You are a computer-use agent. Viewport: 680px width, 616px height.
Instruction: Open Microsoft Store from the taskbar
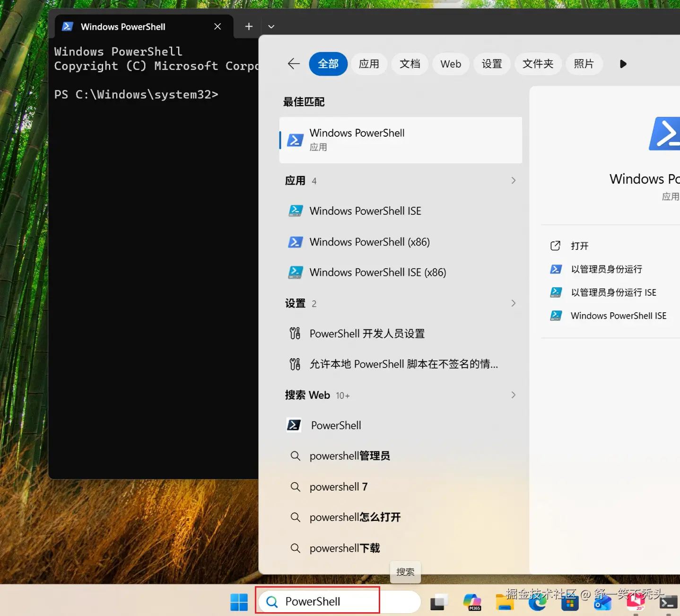point(570,603)
